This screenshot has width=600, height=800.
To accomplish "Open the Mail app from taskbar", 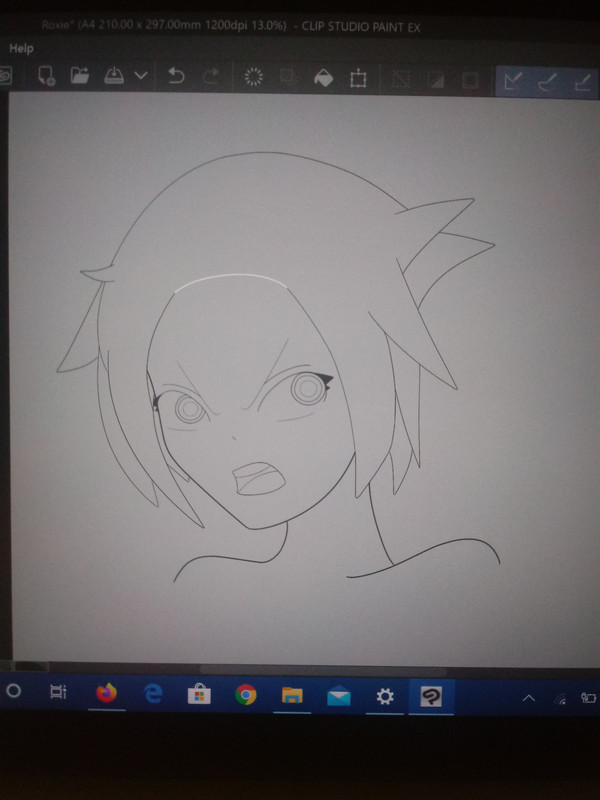I will point(339,696).
